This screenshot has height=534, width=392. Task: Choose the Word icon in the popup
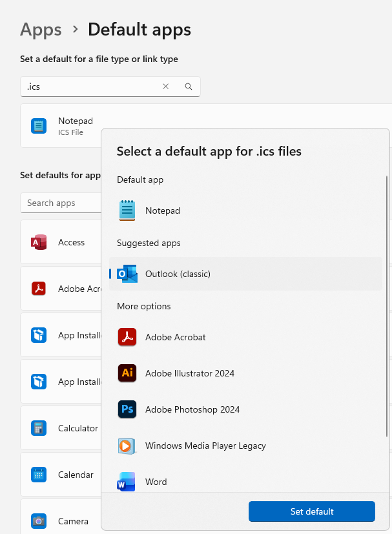point(127,482)
